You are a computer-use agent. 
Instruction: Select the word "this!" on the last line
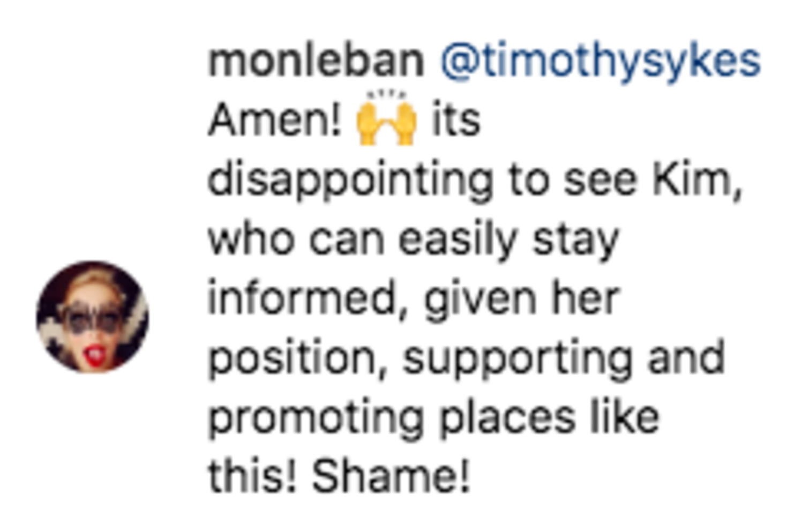point(252,476)
